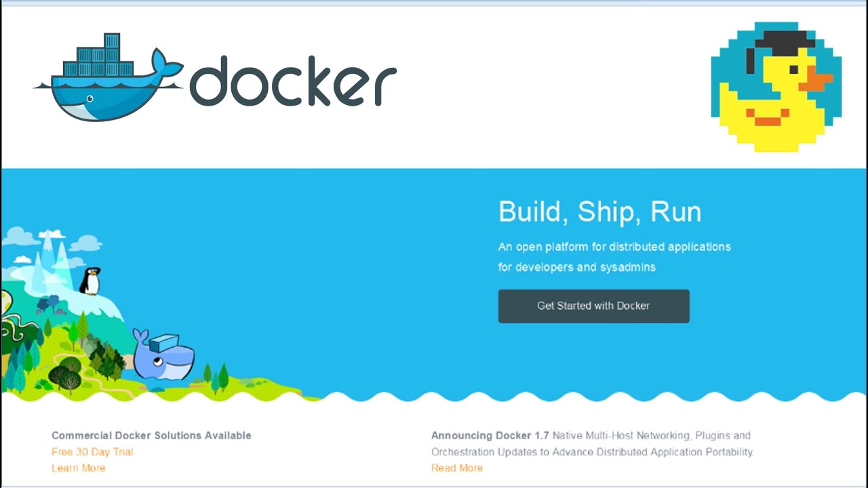Click the Get Started with Docker button
The image size is (868, 488).
[593, 306]
